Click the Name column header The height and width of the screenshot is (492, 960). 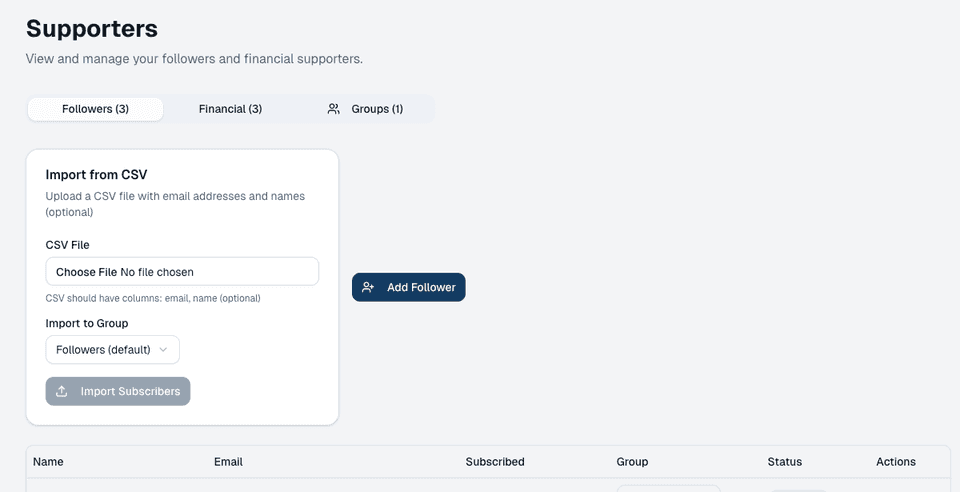48,462
